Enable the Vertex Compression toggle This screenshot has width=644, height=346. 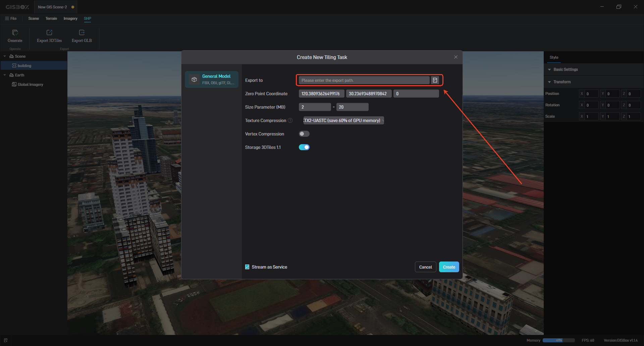304,134
